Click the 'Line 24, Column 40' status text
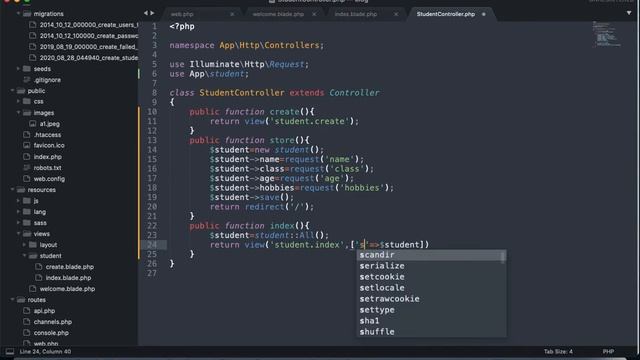640x360 pixels. 45,351
